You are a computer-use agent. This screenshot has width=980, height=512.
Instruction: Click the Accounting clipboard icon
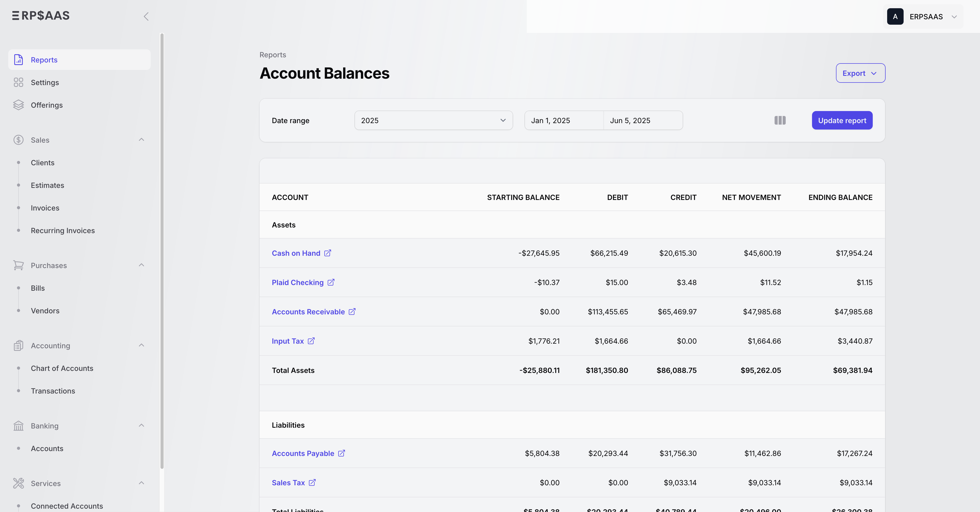[x=18, y=345]
